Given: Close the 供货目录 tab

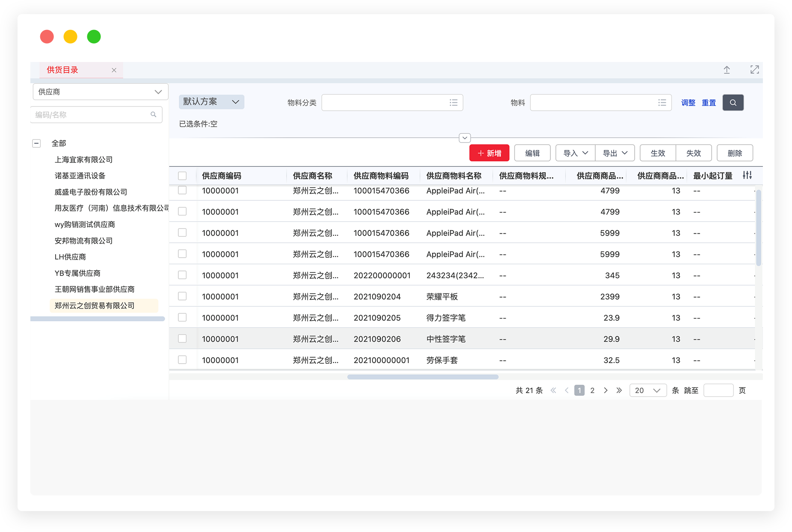Looking at the screenshot, I should [x=114, y=70].
